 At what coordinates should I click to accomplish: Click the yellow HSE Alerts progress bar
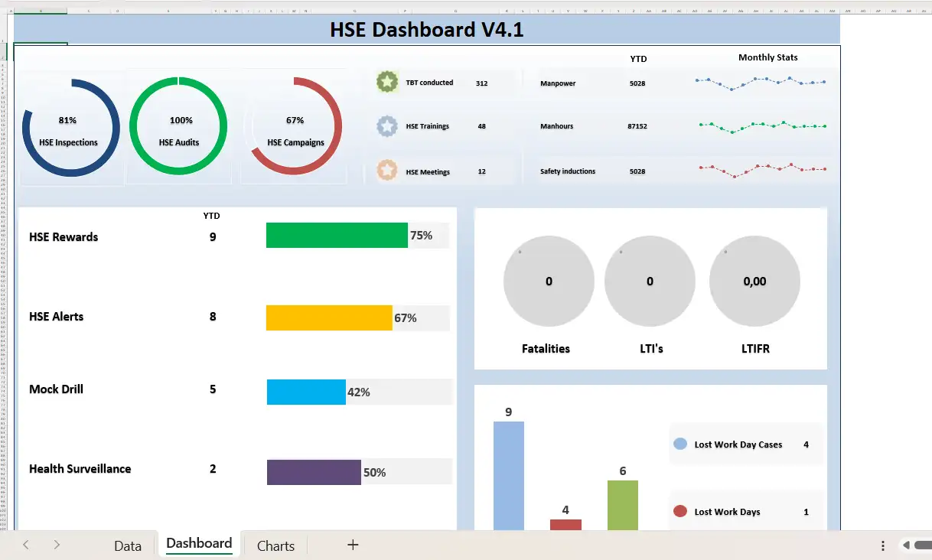pos(329,317)
